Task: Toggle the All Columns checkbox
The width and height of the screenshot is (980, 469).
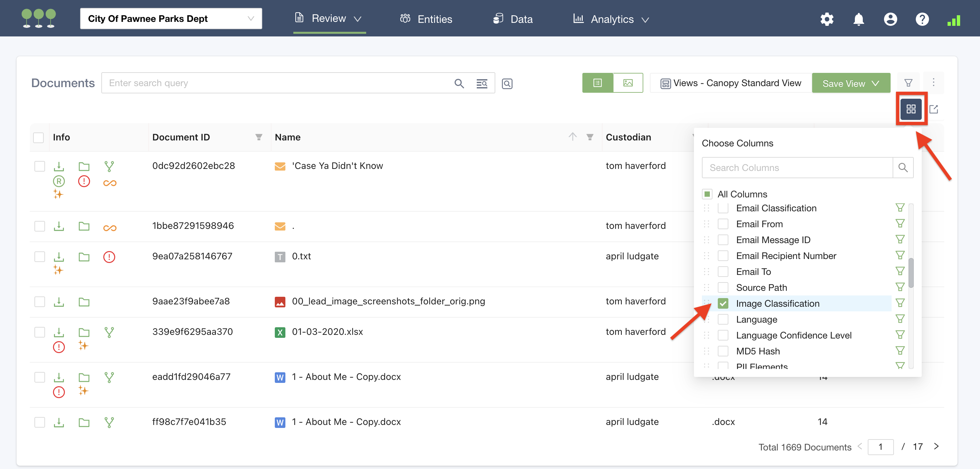Action: tap(707, 194)
